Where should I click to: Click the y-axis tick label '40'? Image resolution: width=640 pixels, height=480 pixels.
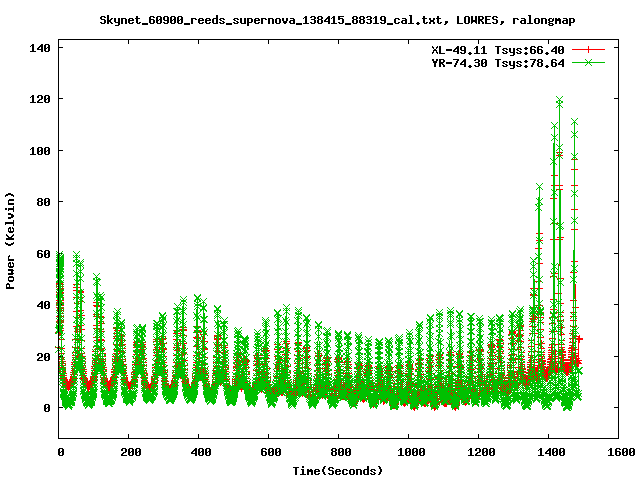tap(44, 305)
